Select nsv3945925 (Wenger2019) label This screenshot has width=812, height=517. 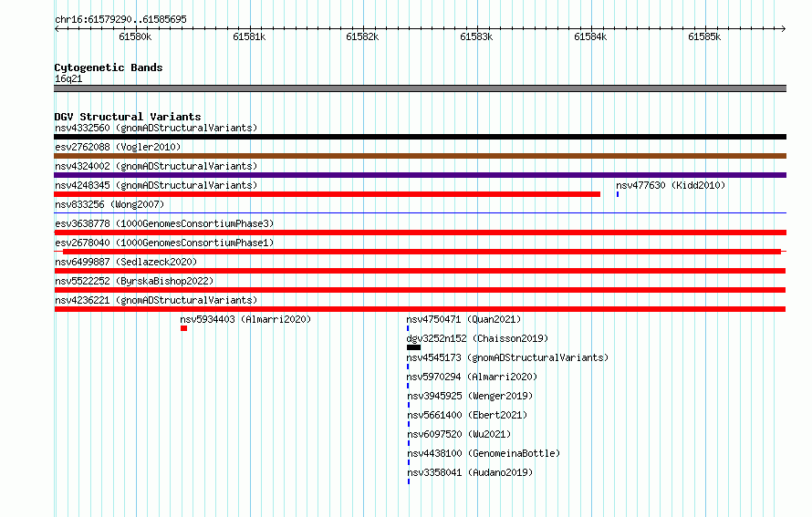point(470,396)
